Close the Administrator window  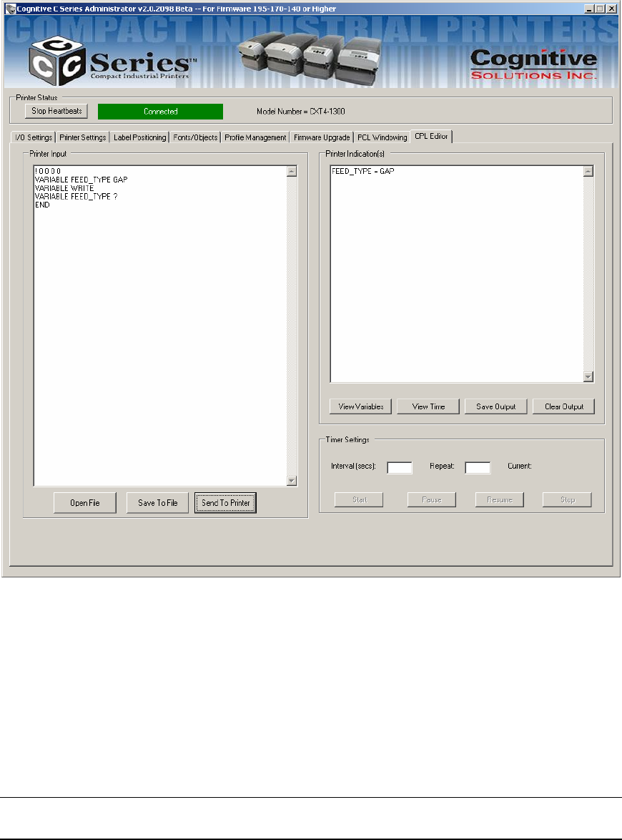(x=612, y=9)
